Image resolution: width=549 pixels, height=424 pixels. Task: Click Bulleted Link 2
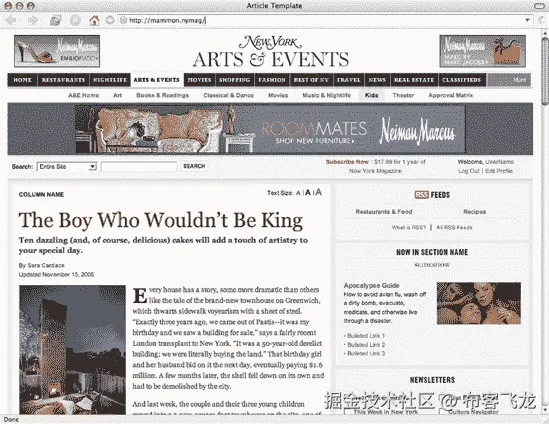(366, 345)
